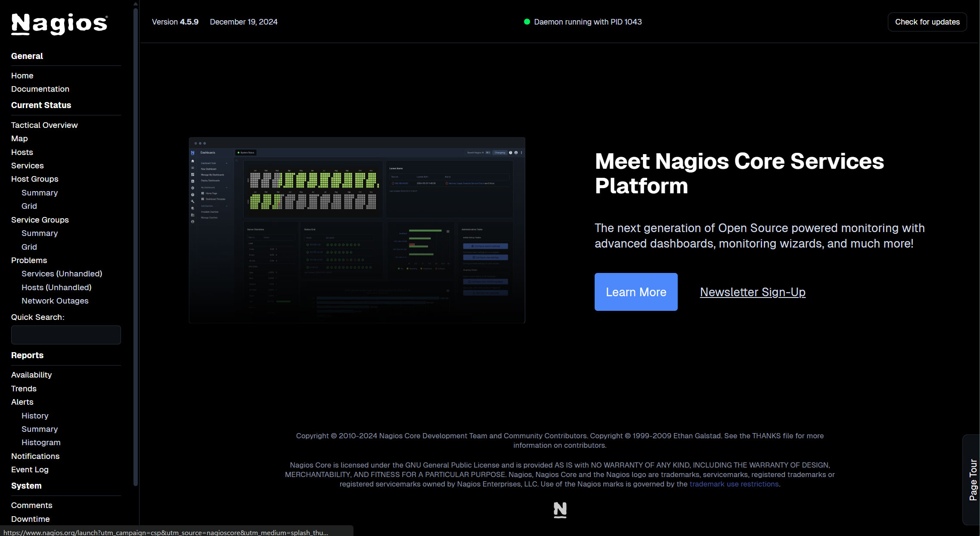Open Tactical Overview page
Screen dimensions: 980x536
coord(44,125)
